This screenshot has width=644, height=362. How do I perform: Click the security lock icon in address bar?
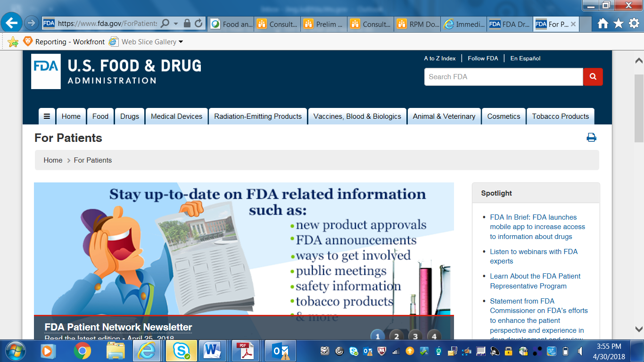[x=187, y=23]
